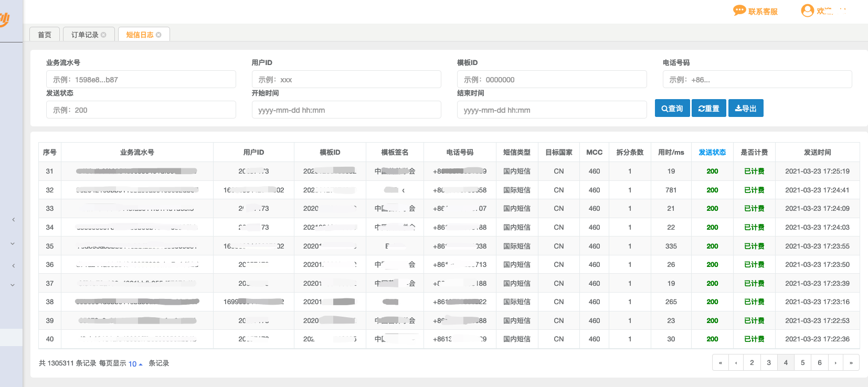Go to next page with single-right arrow
The height and width of the screenshot is (387, 868).
pyautogui.click(x=835, y=362)
